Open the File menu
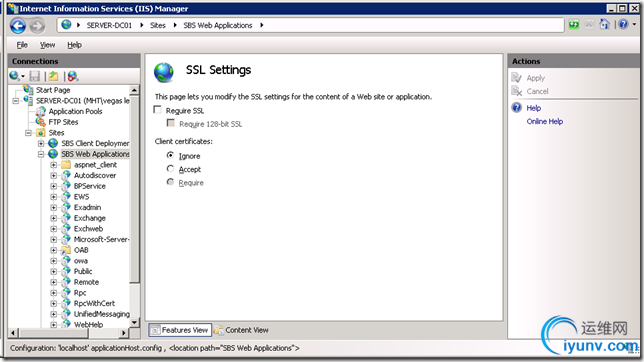 coord(22,45)
